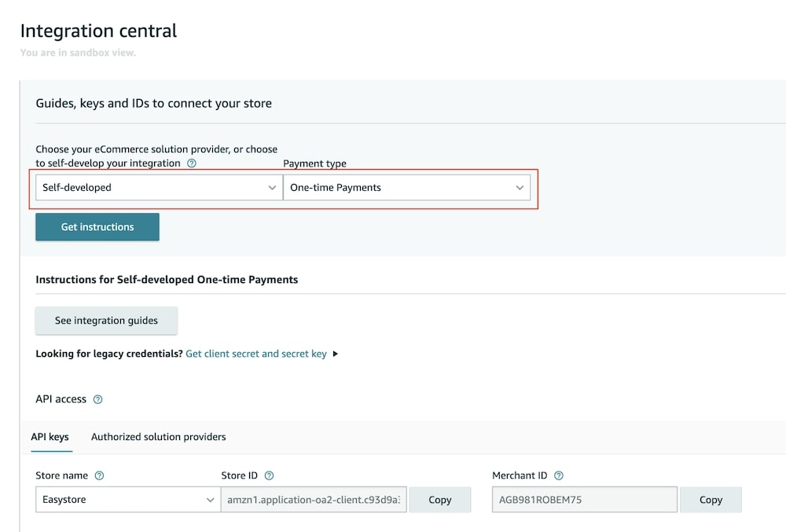Image resolution: width=786 pixels, height=532 pixels.
Task: Click See integration guides button
Action: tap(106, 321)
